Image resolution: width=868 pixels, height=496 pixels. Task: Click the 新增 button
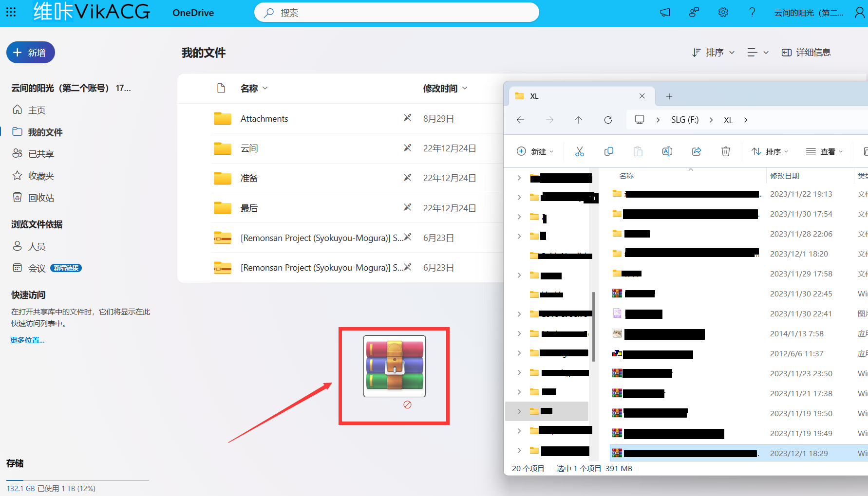(x=31, y=53)
